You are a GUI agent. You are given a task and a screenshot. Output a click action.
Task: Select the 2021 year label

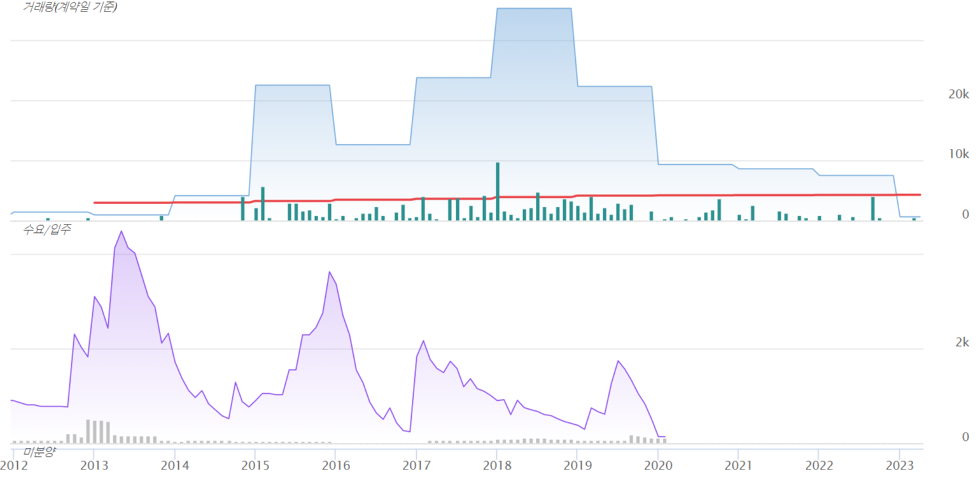click(738, 467)
